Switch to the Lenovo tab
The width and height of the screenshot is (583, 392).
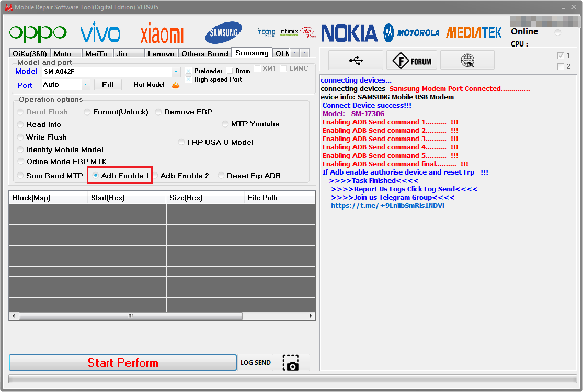click(x=162, y=54)
